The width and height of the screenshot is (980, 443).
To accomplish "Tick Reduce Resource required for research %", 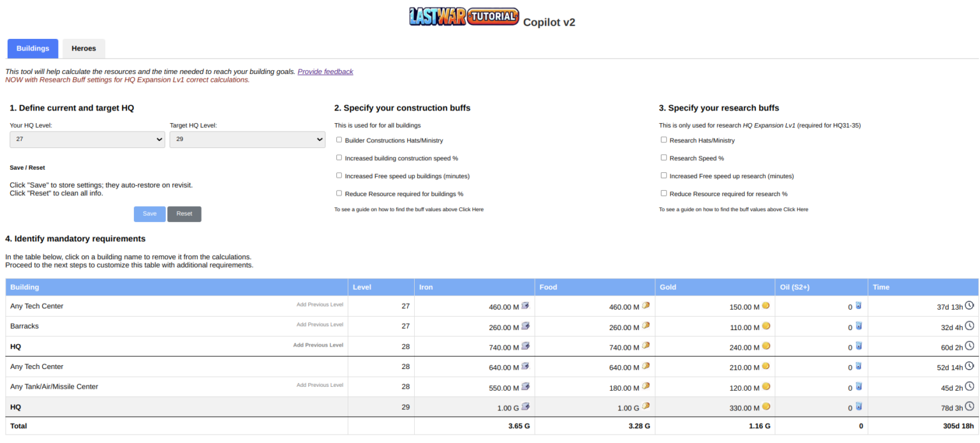I will point(664,193).
